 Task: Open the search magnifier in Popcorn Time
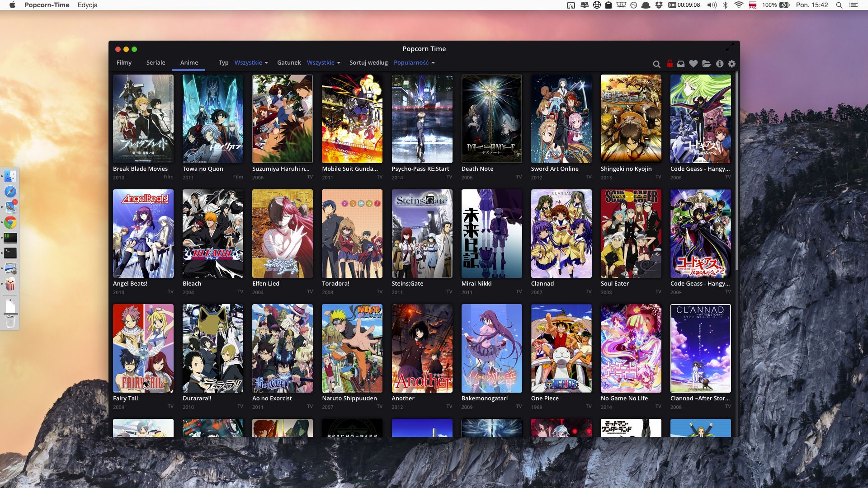657,64
